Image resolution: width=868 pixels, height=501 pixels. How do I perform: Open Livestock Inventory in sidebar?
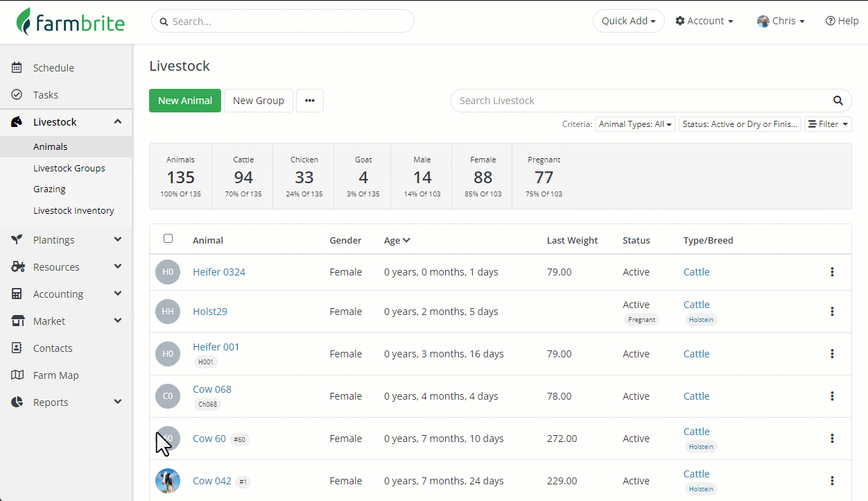[73, 211]
